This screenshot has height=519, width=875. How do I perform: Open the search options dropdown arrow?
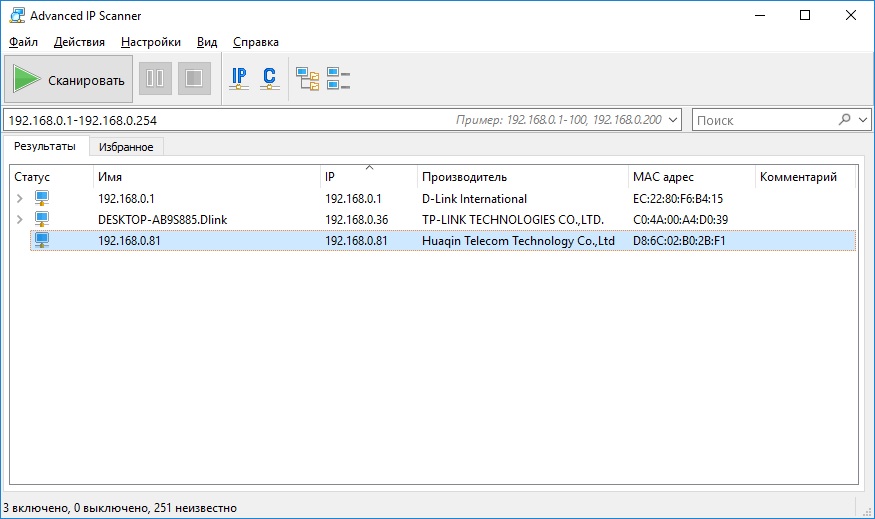click(x=864, y=120)
